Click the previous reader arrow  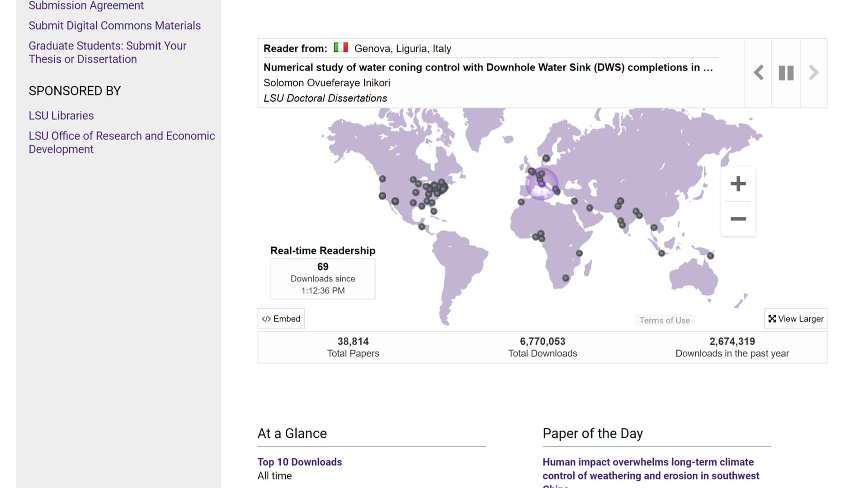coord(759,73)
